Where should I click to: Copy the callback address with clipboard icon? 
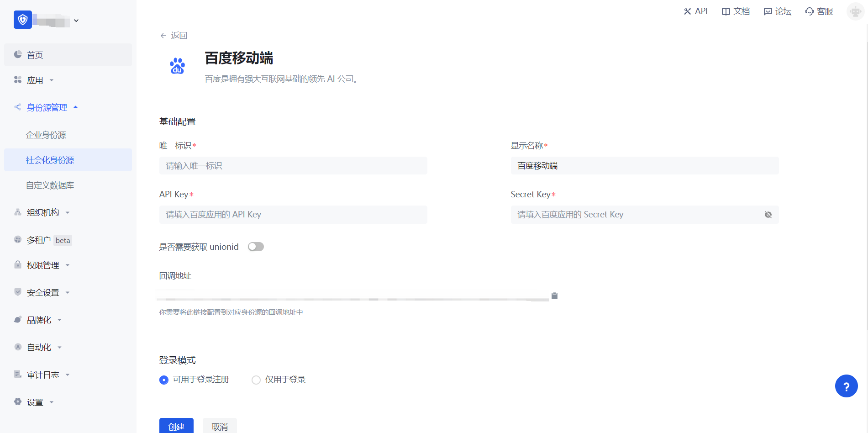point(554,296)
